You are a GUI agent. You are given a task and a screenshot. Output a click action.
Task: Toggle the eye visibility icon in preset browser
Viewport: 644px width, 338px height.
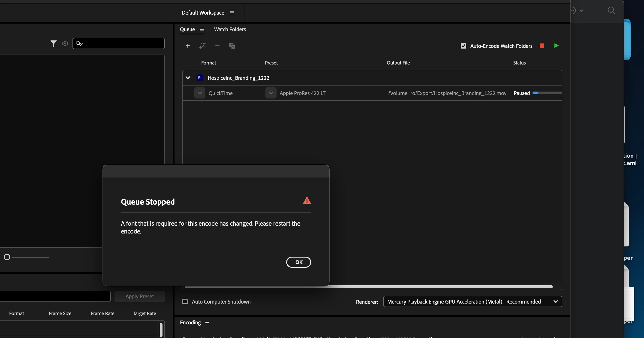pyautogui.click(x=65, y=43)
